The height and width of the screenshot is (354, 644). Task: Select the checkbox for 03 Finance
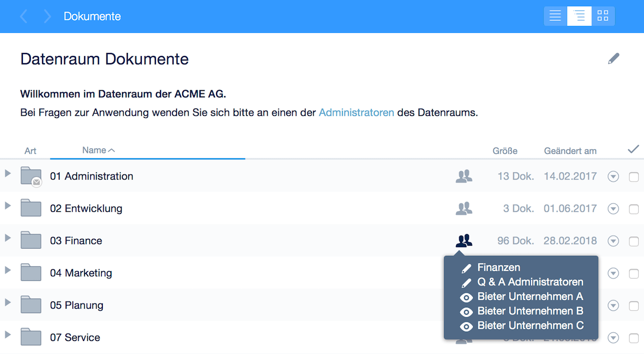click(634, 241)
